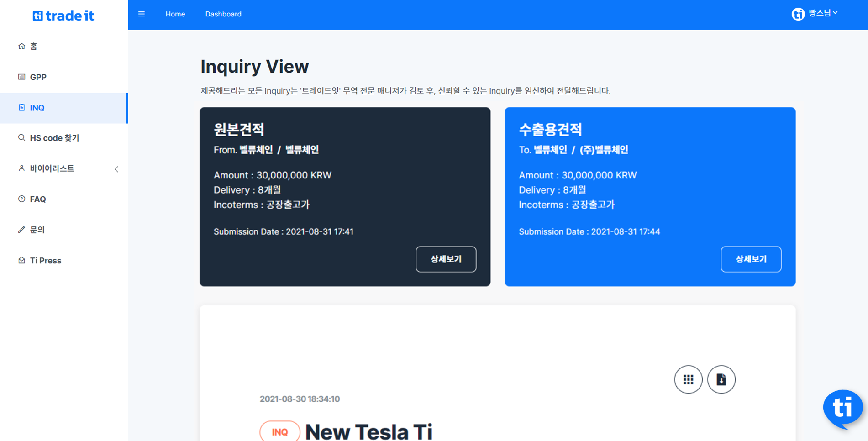The height and width of the screenshot is (441, 868).
Task: Click the ti user avatar icon
Action: pyautogui.click(x=798, y=14)
